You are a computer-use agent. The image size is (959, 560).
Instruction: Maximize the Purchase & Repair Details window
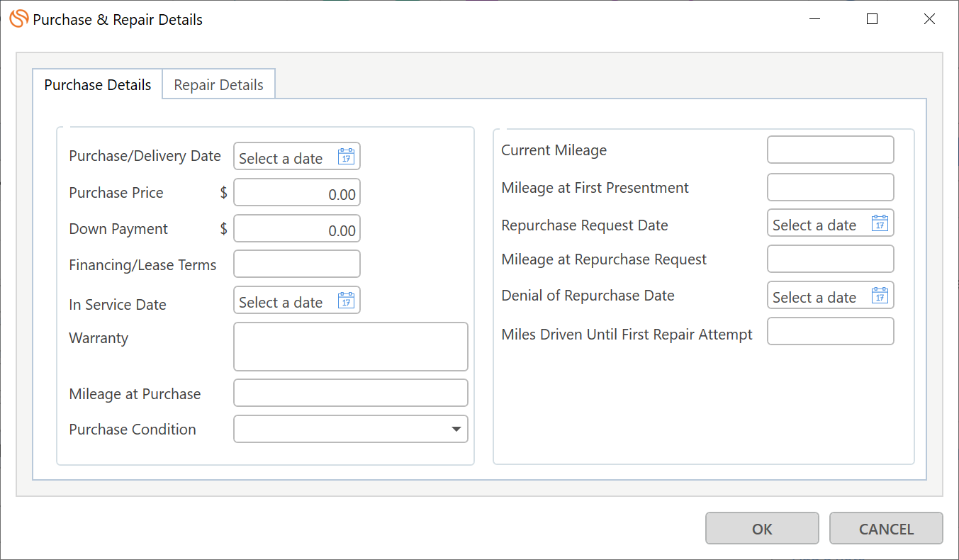point(873,19)
